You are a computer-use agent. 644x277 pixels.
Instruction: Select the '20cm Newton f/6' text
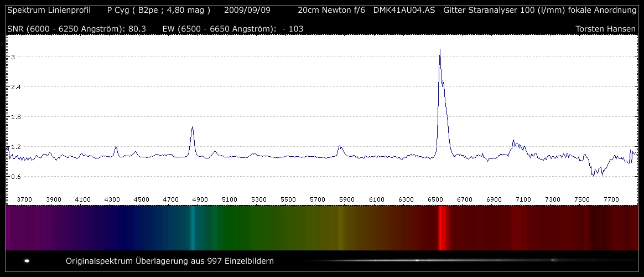(331, 11)
